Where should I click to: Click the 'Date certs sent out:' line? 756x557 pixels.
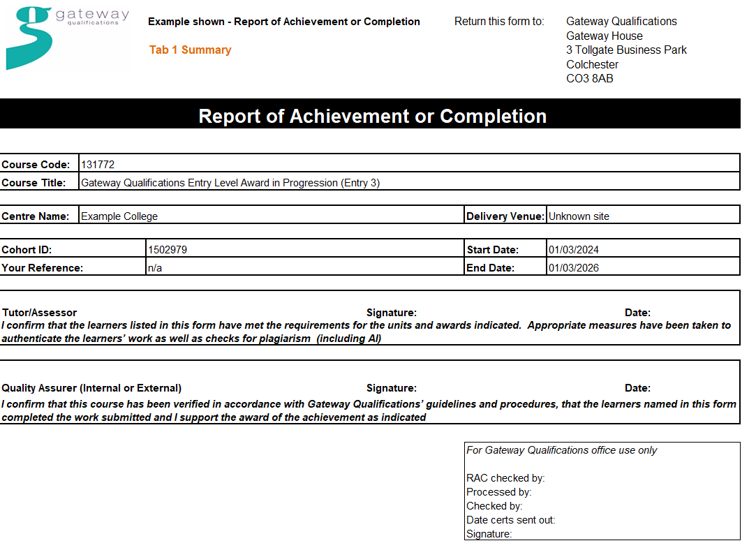pyautogui.click(x=510, y=520)
